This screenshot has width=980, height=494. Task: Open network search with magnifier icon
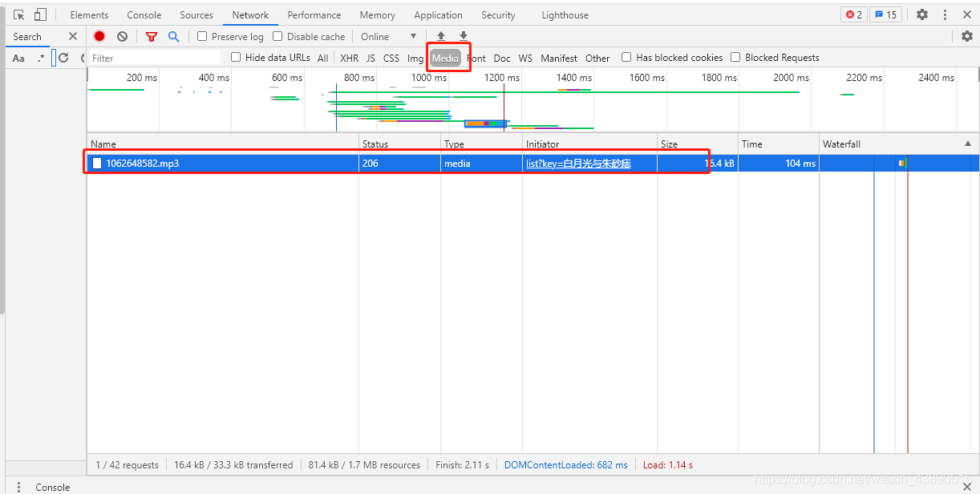(174, 36)
